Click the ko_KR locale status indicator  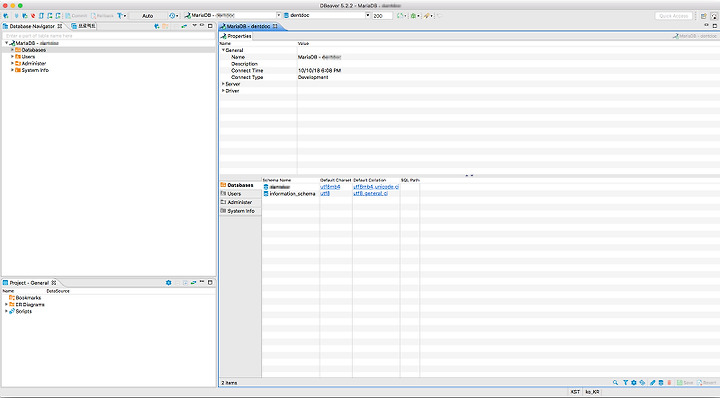[x=592, y=392]
